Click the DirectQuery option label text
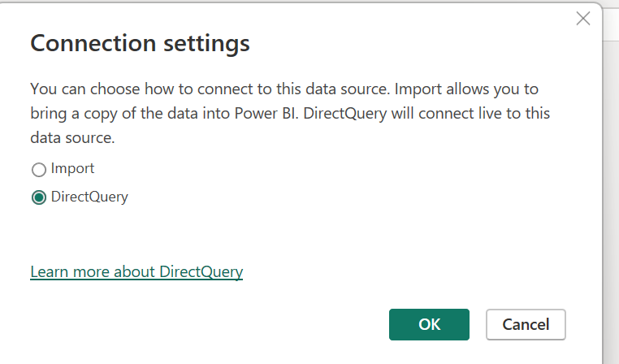Screen dimensions: 619x364 point(89,197)
